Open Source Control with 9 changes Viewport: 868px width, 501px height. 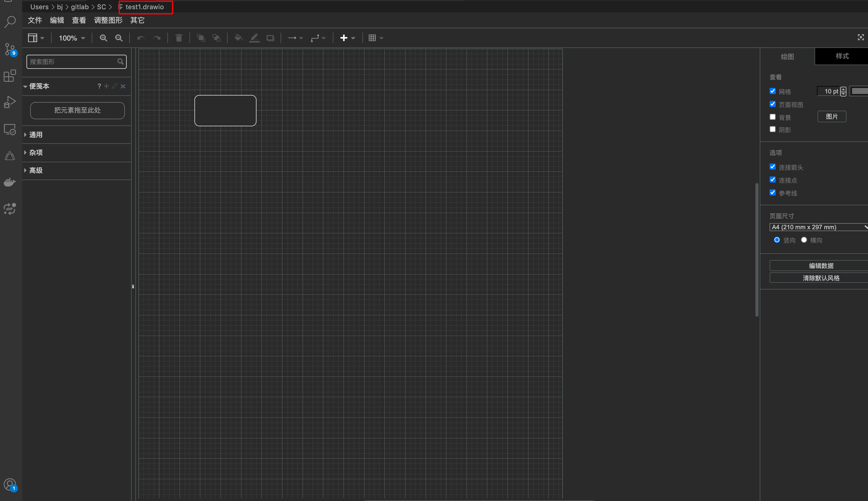coord(10,49)
